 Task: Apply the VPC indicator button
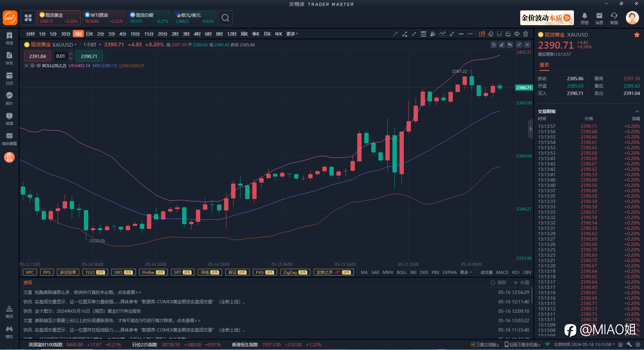click(30, 272)
